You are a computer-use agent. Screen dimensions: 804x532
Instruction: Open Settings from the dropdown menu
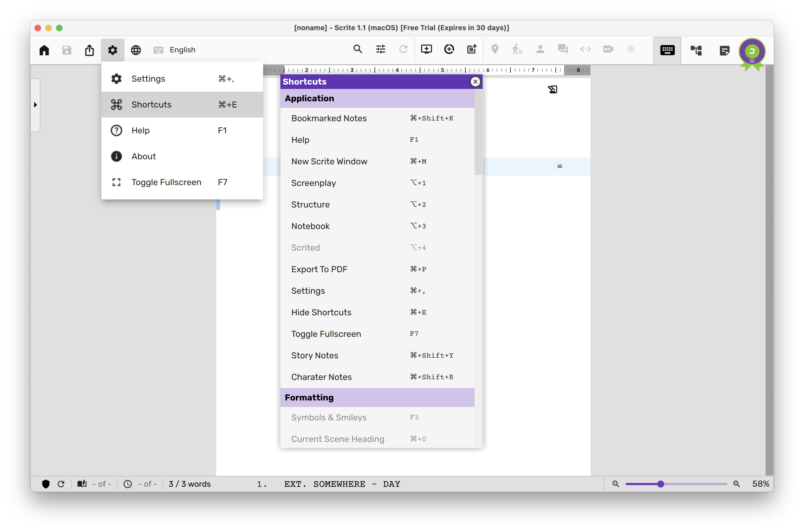(182, 79)
